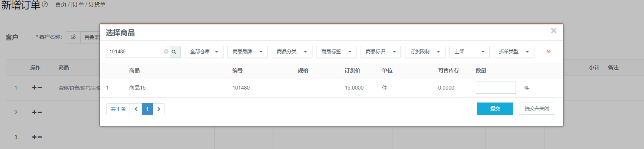The width and height of the screenshot is (644, 149).
Task: Open the 上架 dropdown
Action: coord(470,52)
